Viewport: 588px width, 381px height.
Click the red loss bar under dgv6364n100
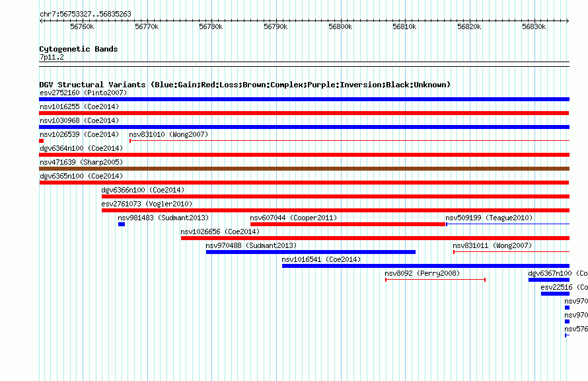click(304, 155)
